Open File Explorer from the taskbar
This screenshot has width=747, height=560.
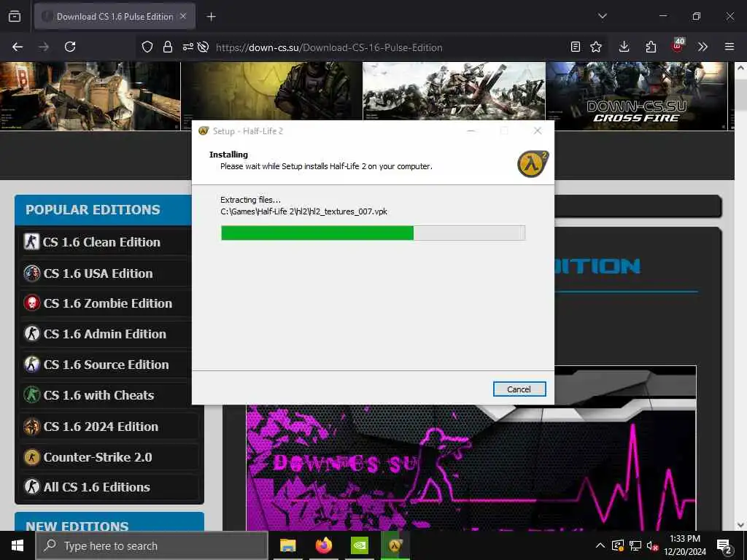[x=287, y=545]
